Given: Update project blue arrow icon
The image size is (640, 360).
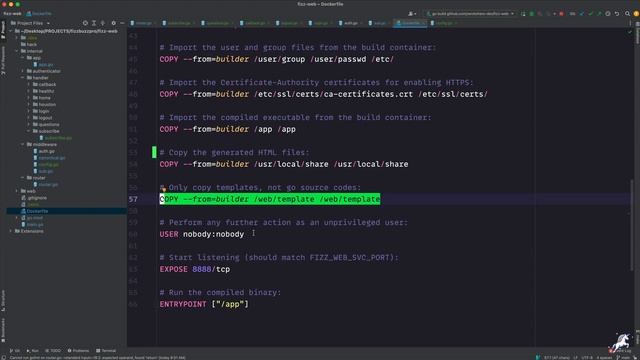Looking at the screenshot, I should [x=582, y=14].
